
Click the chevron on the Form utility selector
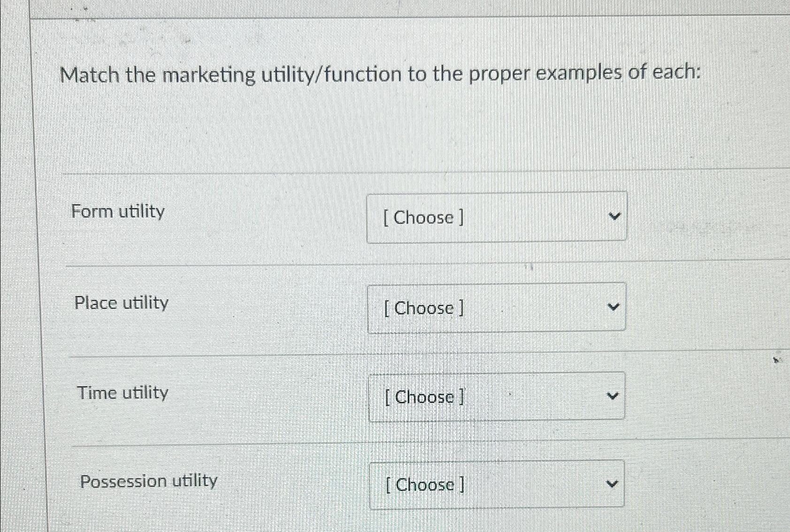(x=613, y=216)
